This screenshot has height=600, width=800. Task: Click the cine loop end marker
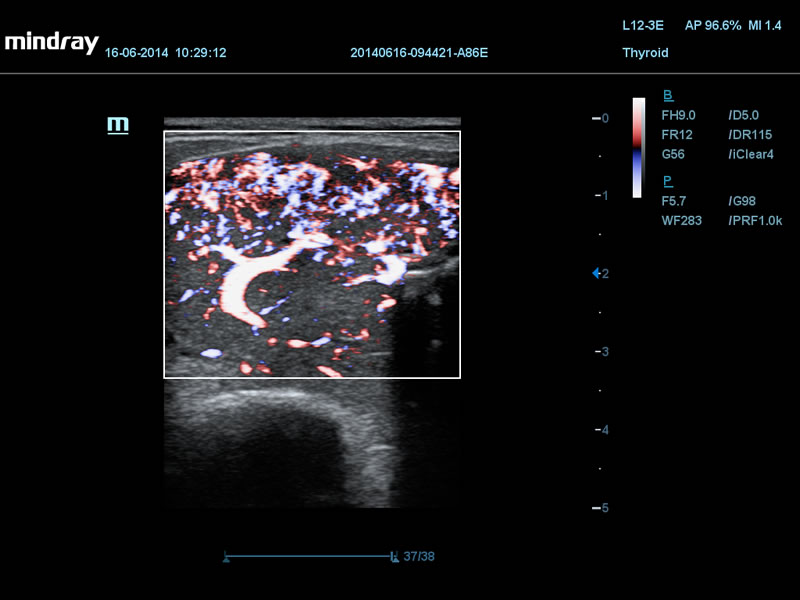click(393, 557)
